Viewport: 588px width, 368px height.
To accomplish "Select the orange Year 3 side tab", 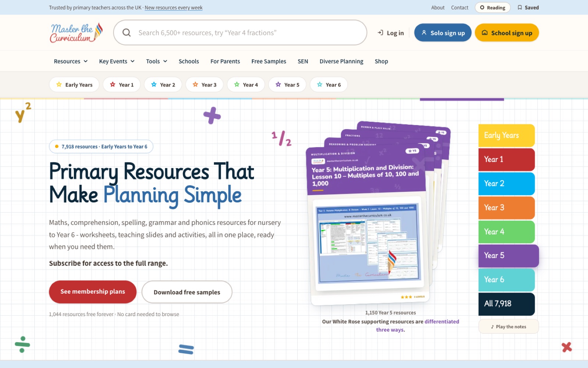I will [506, 208].
